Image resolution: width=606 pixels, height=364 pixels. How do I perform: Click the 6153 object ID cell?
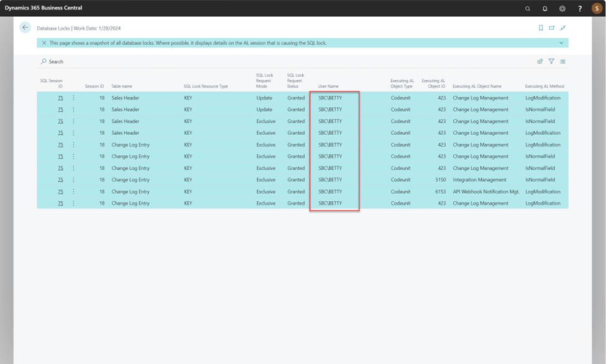click(440, 192)
